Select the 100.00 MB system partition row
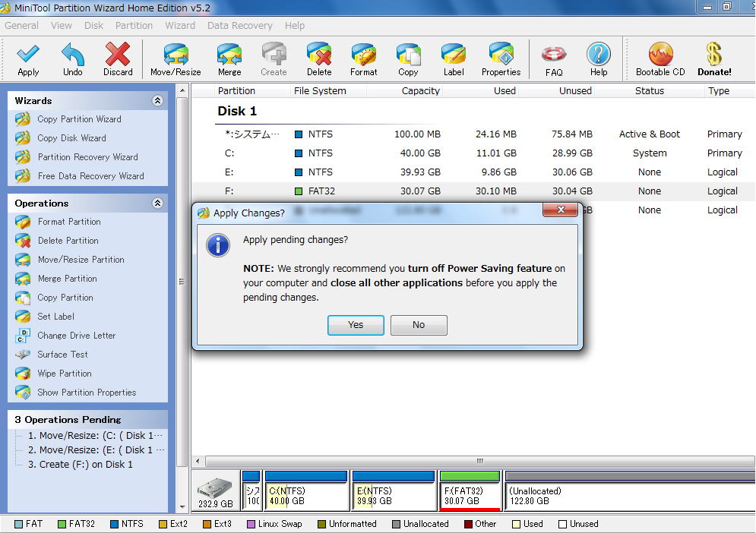Screen dimensions: 756x533 coord(474,134)
